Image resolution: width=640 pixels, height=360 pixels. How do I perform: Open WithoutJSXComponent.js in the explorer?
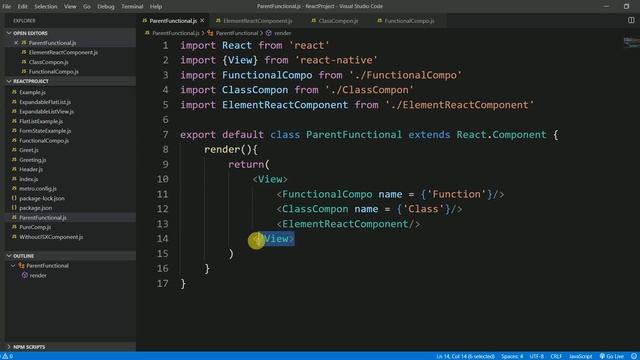(51, 237)
